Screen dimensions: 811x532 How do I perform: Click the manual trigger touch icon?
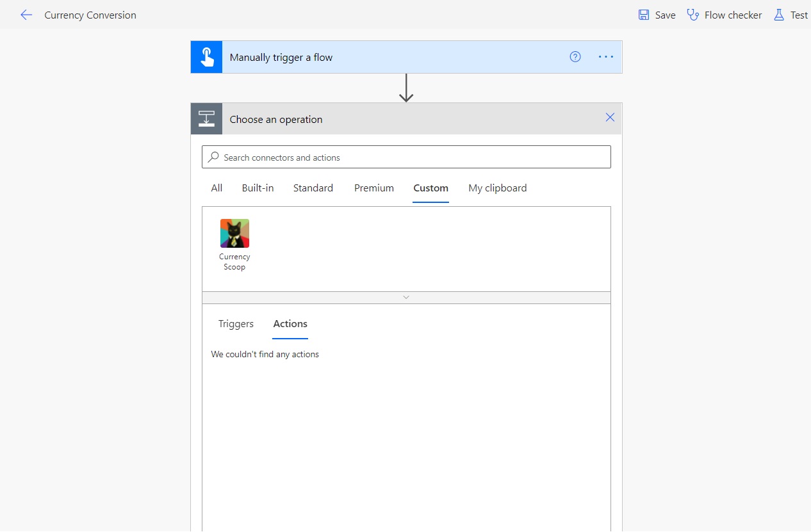(206, 56)
